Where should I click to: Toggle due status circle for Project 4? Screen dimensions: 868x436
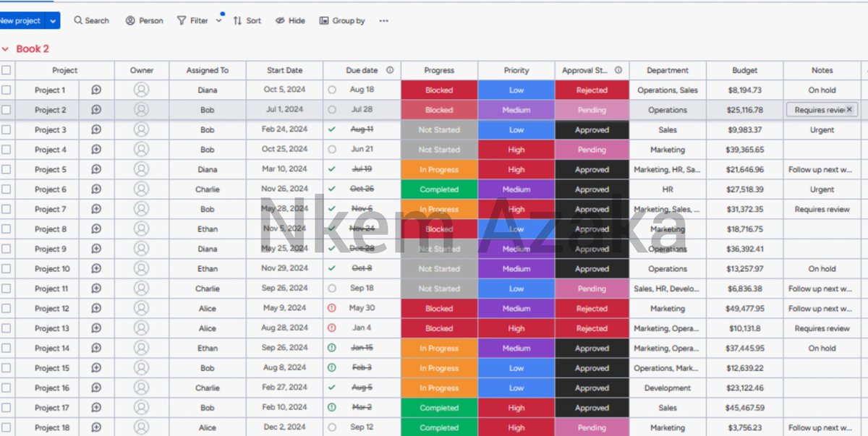pyautogui.click(x=332, y=149)
